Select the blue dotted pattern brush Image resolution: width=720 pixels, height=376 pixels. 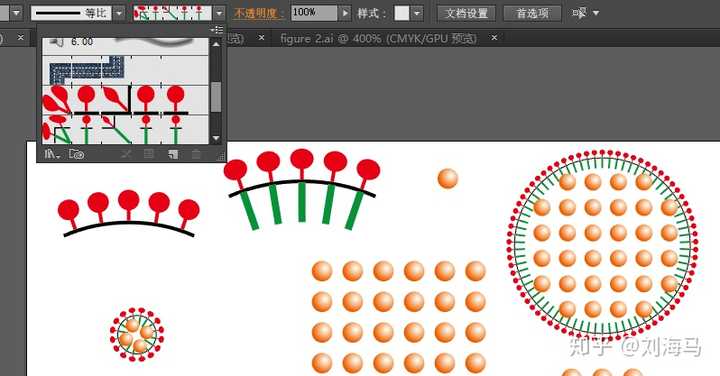[x=125, y=71]
